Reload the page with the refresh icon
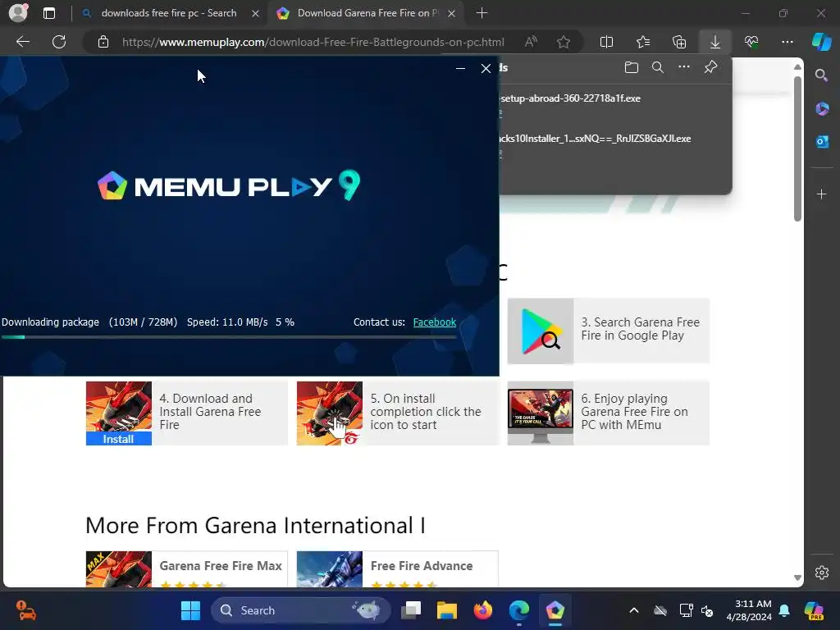Viewport: 840px width, 630px height. [x=59, y=42]
